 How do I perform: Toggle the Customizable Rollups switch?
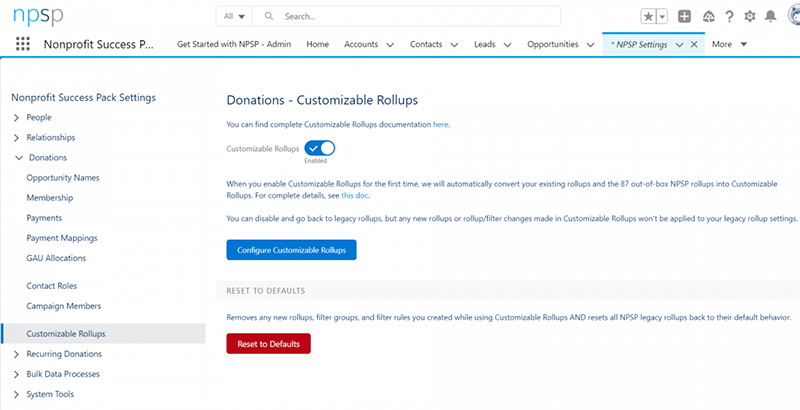click(x=319, y=148)
